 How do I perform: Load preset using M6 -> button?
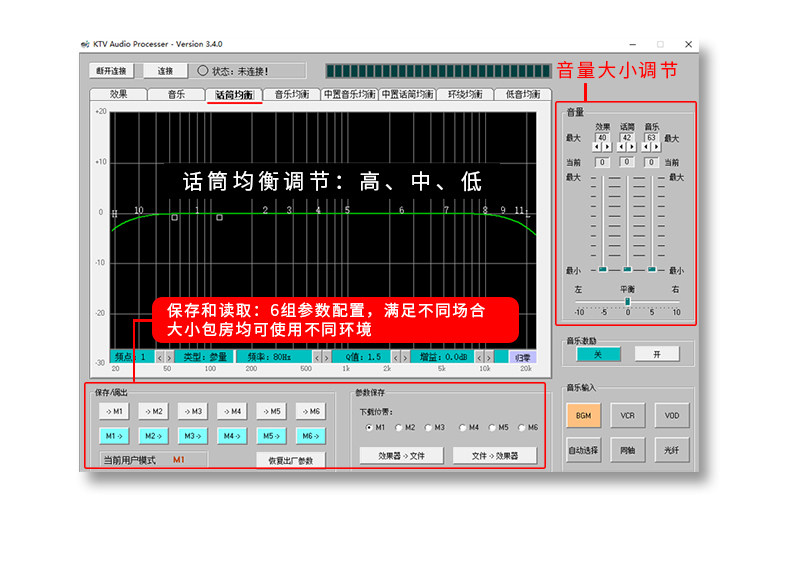[310, 436]
